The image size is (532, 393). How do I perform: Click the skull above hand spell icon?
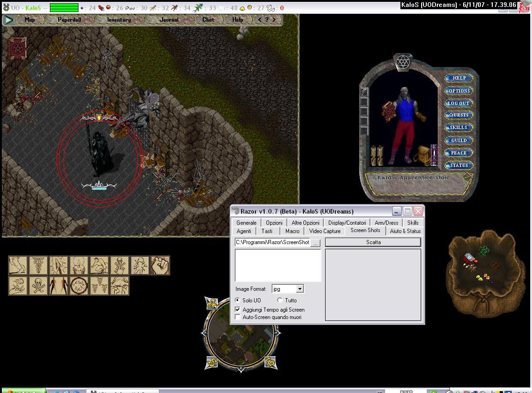[120, 265]
